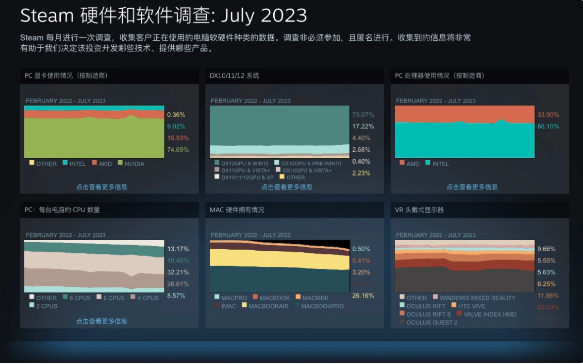Select the OCULUS QUEST 2 legend swatch
The image size is (583, 364).
402,322
